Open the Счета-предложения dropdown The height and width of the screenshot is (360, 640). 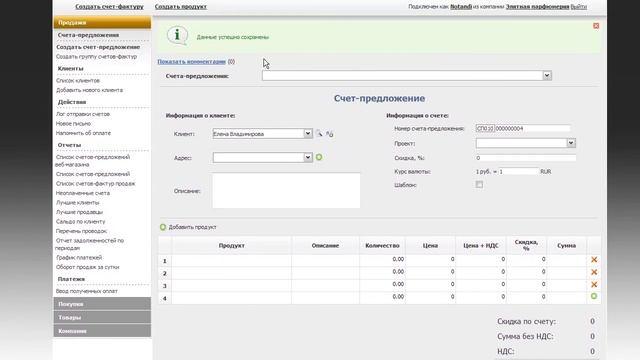click(547, 76)
